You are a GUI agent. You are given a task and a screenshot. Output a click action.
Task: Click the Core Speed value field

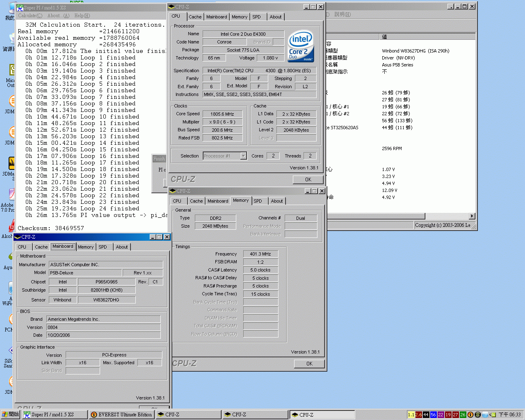pos(222,114)
